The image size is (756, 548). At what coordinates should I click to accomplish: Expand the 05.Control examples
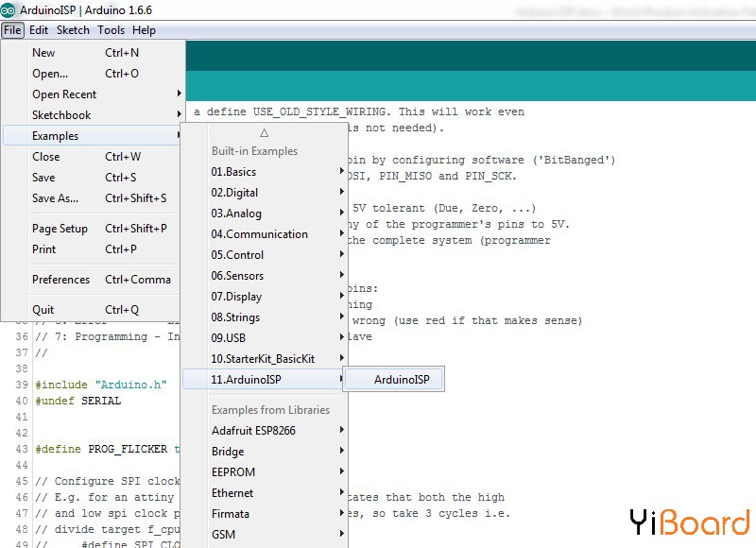pos(265,254)
